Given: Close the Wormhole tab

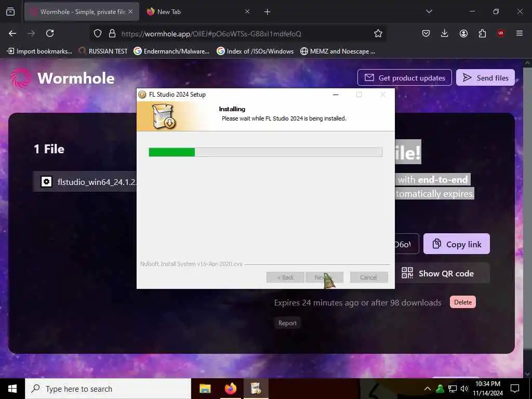Looking at the screenshot, I should [130, 11].
